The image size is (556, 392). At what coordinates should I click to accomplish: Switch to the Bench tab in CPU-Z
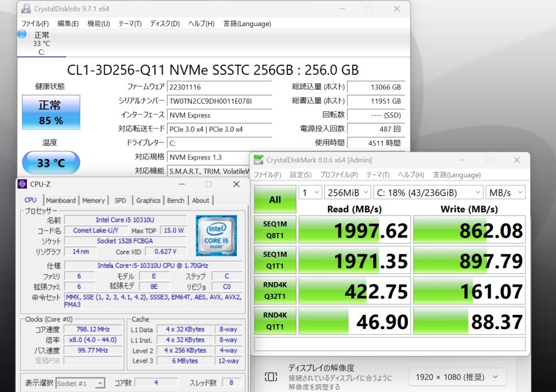click(176, 200)
